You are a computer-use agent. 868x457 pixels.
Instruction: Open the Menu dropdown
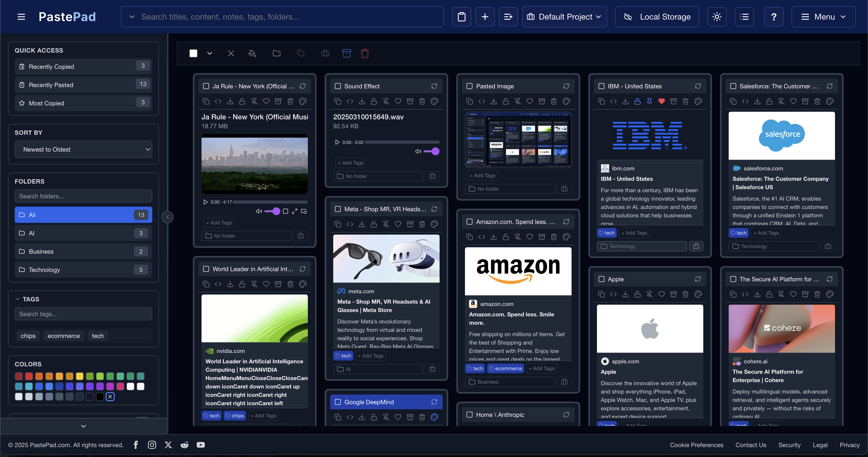point(823,17)
